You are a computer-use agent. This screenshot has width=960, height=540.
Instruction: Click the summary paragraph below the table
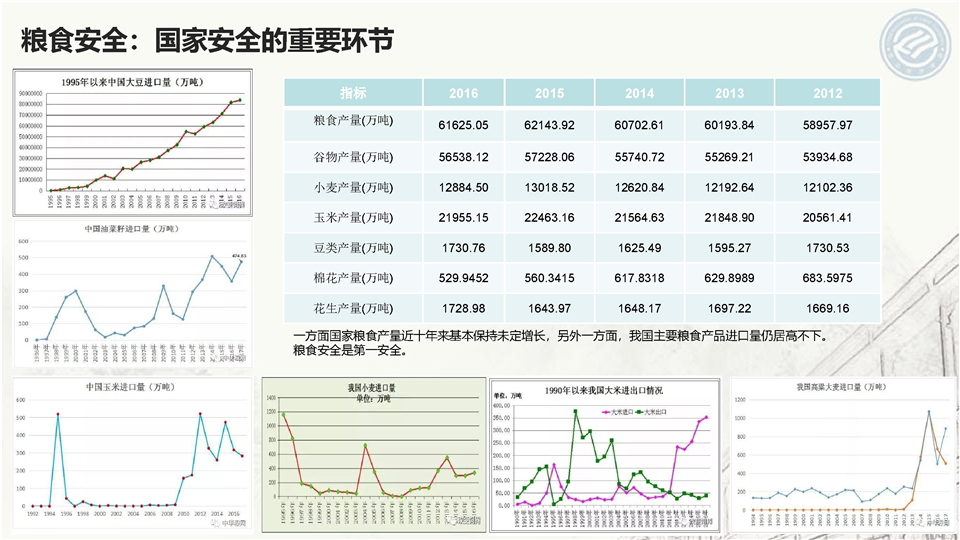(x=560, y=343)
